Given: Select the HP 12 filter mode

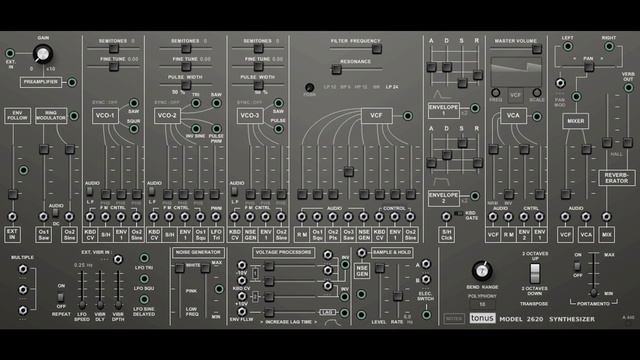Looking at the screenshot, I should (361, 87).
